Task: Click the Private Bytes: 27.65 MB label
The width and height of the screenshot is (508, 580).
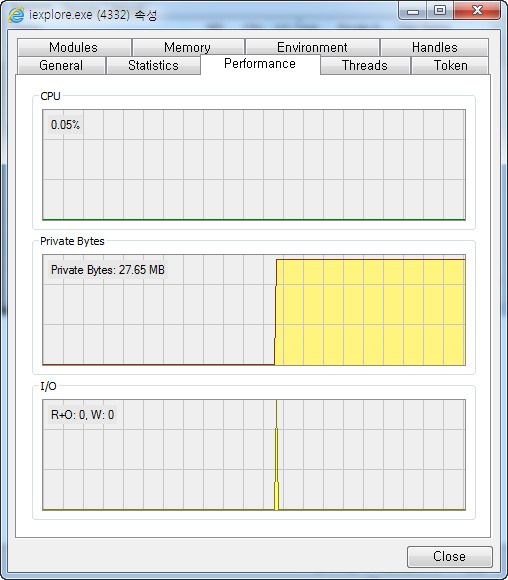Action: coord(108,270)
